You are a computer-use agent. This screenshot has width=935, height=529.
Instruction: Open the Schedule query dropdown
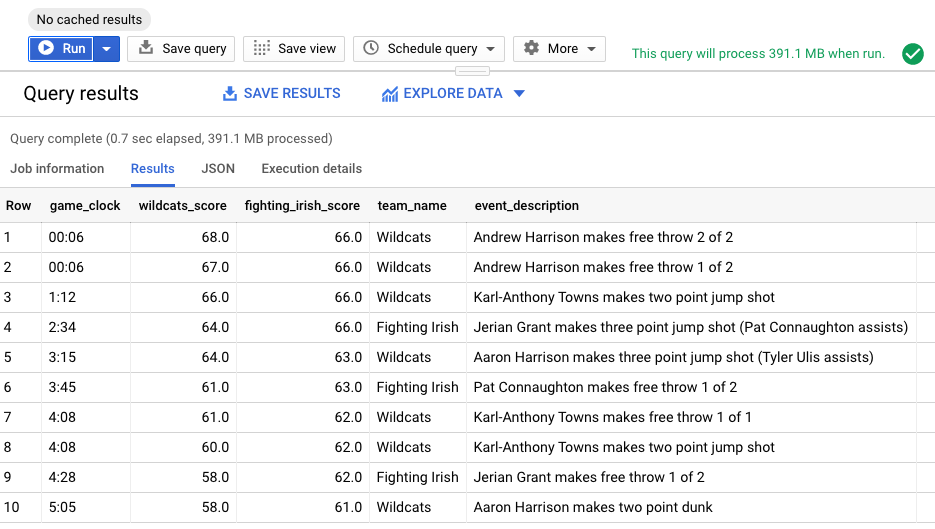429,49
